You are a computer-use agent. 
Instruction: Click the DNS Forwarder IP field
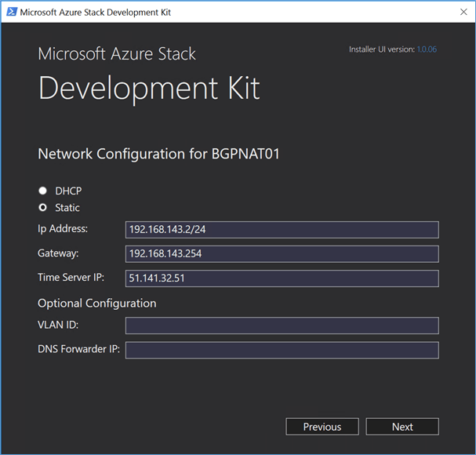click(282, 350)
